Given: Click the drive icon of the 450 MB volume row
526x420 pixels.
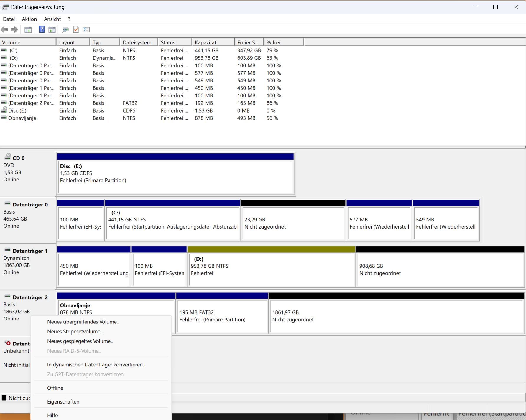Looking at the screenshot, I should 4,88.
